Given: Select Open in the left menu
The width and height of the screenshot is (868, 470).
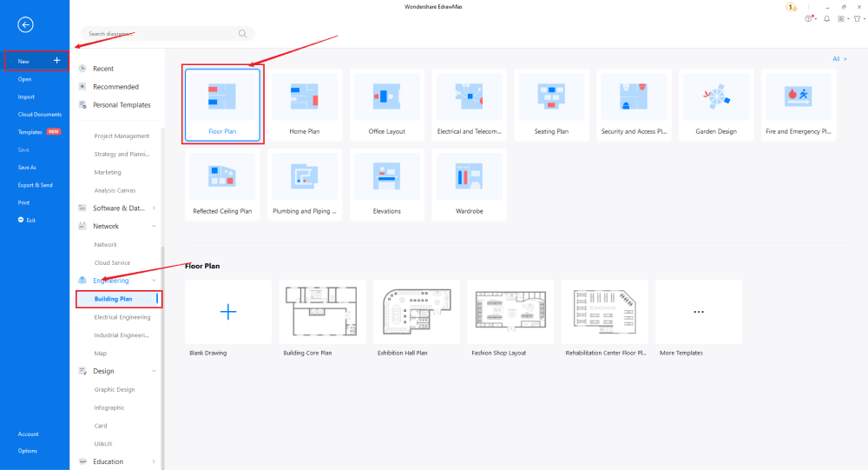Looking at the screenshot, I should click(x=24, y=79).
